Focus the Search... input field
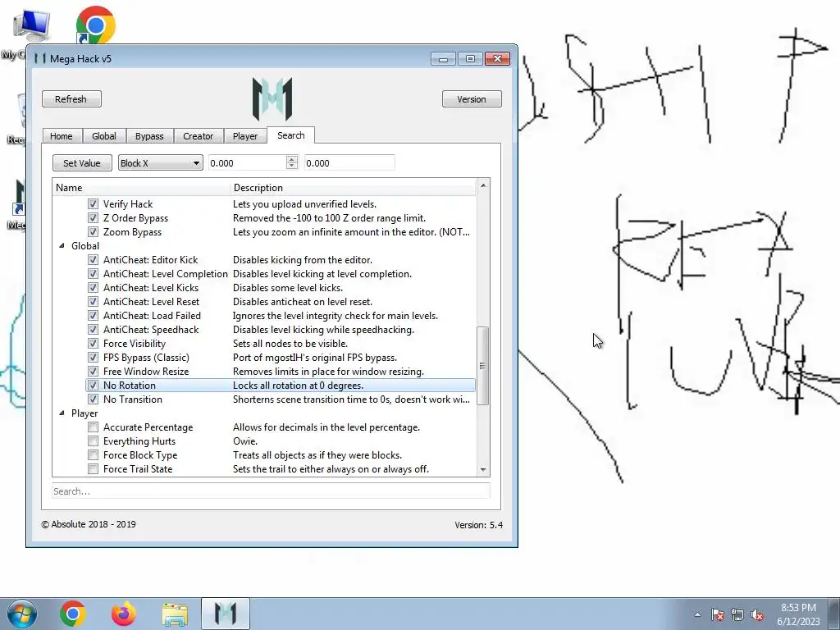This screenshot has width=840, height=630. tap(271, 491)
